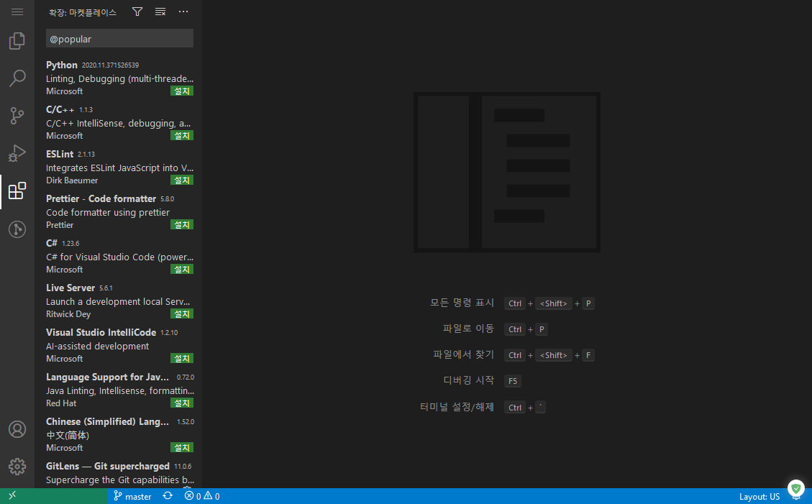This screenshot has height=504, width=812.
Task: Click the Dirk Baeumer publisher name
Action: click(72, 180)
